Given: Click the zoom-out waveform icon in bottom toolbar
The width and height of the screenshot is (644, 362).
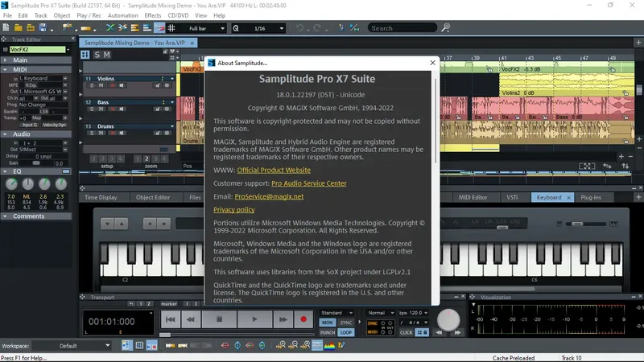Looking at the screenshot, I should tap(293, 346).
